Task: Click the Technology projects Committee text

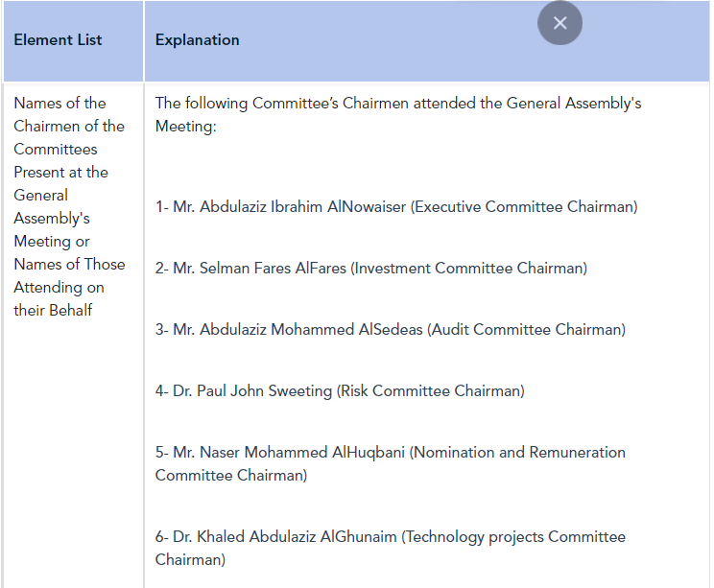Action: pos(515,536)
